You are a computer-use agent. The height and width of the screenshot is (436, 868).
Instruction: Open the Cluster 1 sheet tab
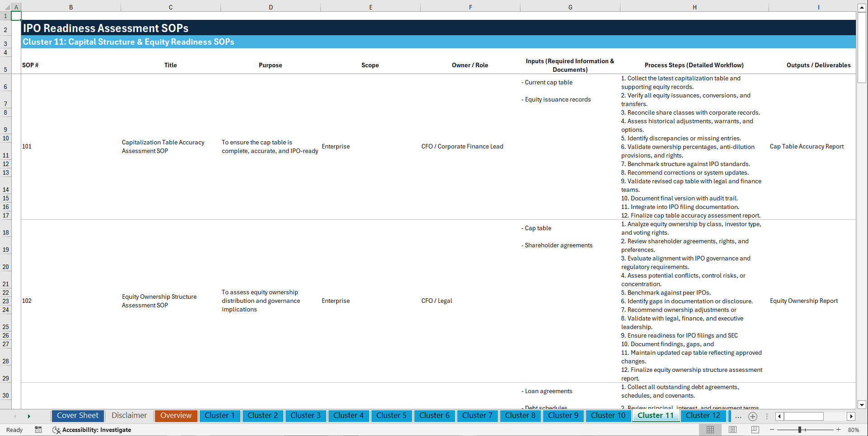tap(220, 416)
